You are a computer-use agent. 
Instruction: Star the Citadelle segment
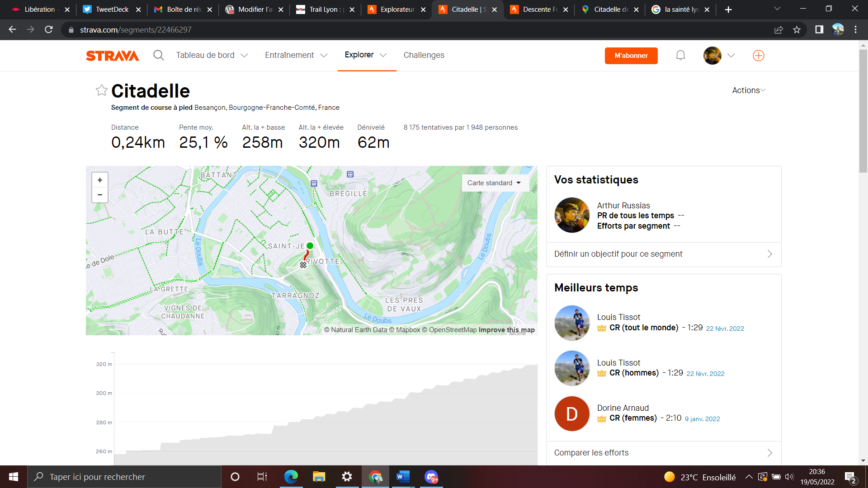(x=101, y=90)
